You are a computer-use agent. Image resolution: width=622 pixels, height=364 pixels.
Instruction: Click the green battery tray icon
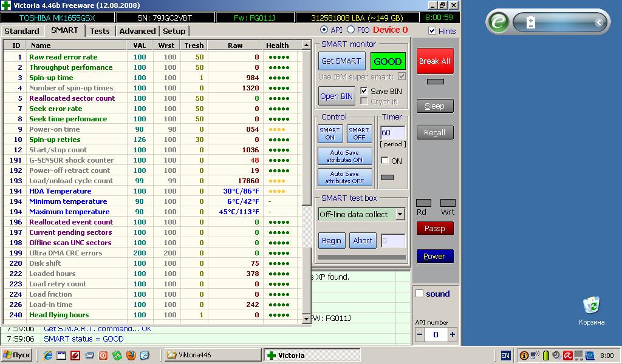click(546, 356)
